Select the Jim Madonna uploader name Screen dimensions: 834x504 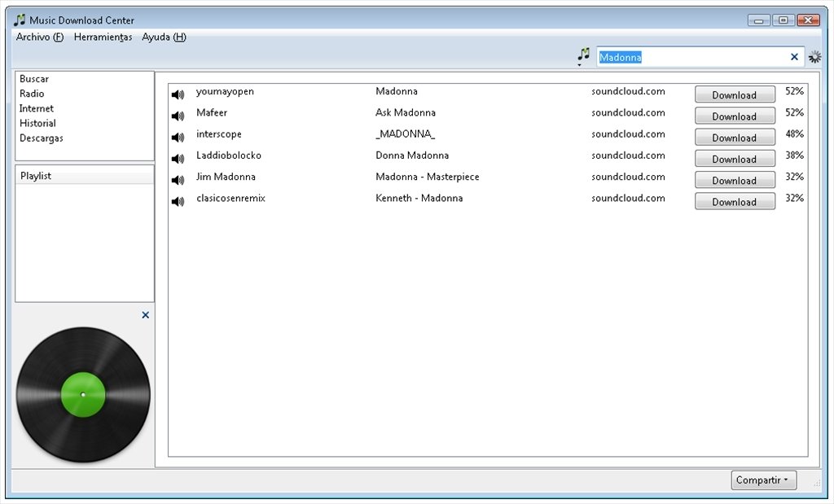click(226, 177)
